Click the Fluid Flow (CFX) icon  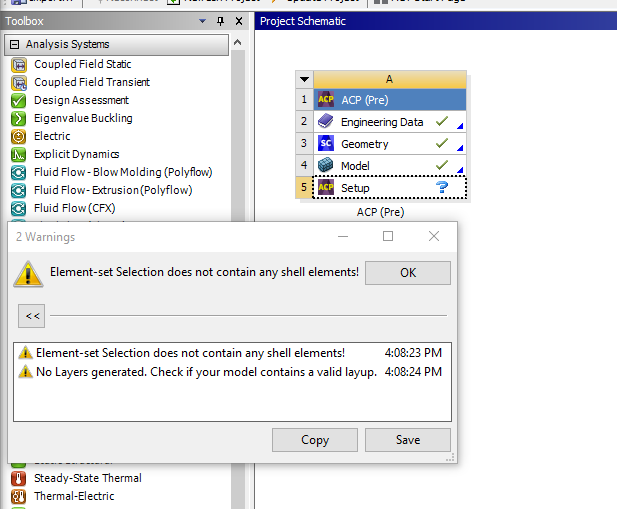click(18, 208)
